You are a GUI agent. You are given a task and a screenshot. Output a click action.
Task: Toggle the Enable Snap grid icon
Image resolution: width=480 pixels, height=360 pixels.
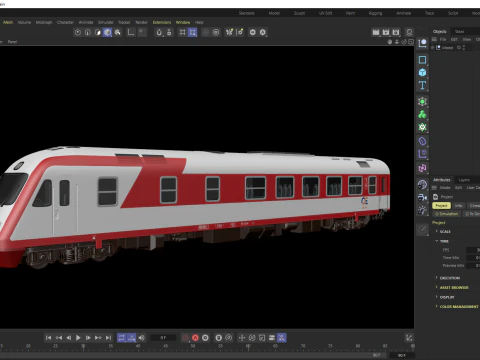[x=182, y=32]
